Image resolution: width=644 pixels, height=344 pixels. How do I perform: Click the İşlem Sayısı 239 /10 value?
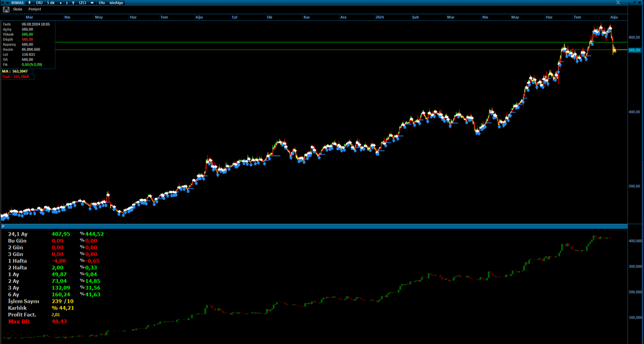[62, 301]
